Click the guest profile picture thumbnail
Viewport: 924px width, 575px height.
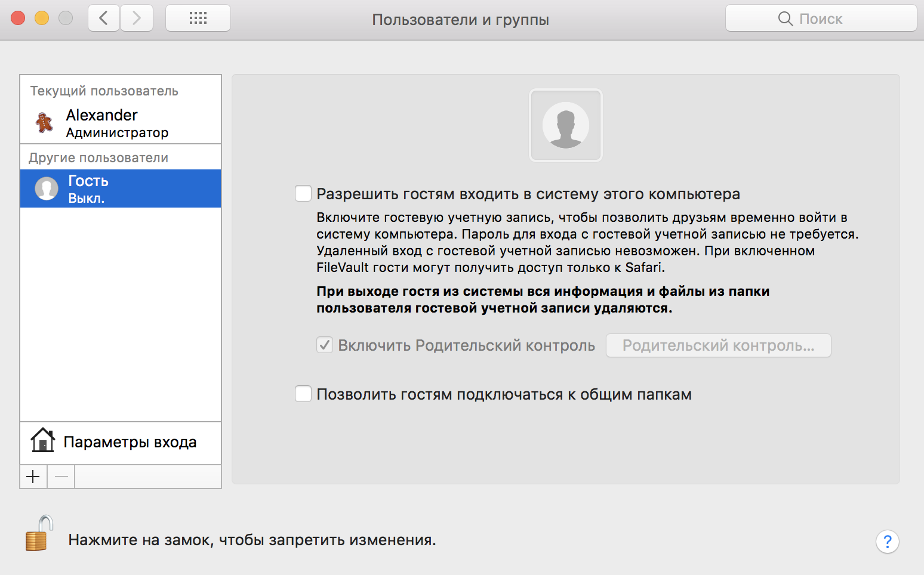click(x=566, y=125)
